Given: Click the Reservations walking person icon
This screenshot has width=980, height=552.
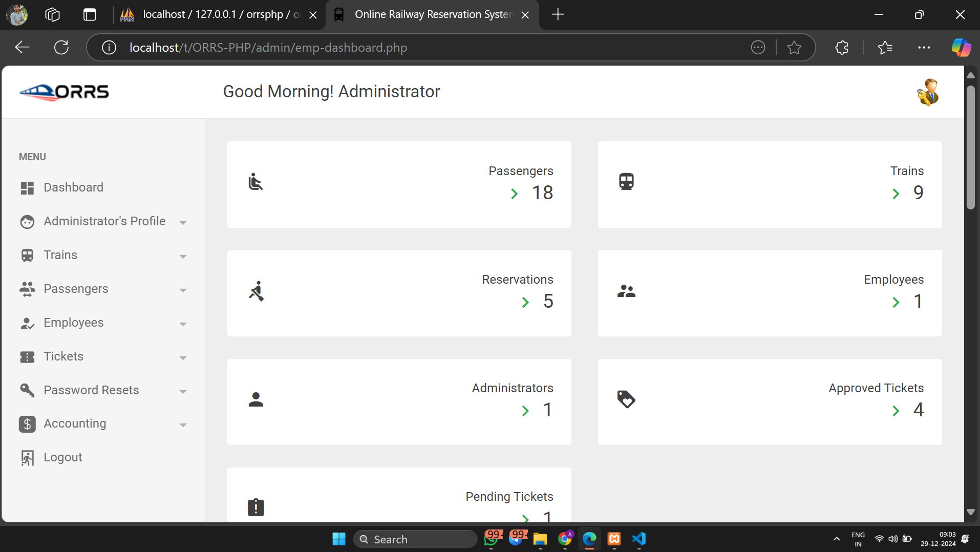Looking at the screenshot, I should coord(256,291).
